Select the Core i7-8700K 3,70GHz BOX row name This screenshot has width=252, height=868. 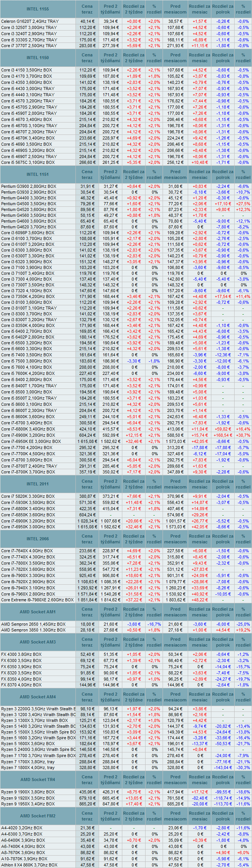28,472
